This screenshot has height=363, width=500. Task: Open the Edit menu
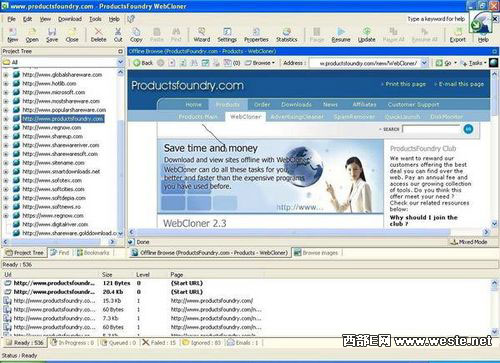coord(27,19)
